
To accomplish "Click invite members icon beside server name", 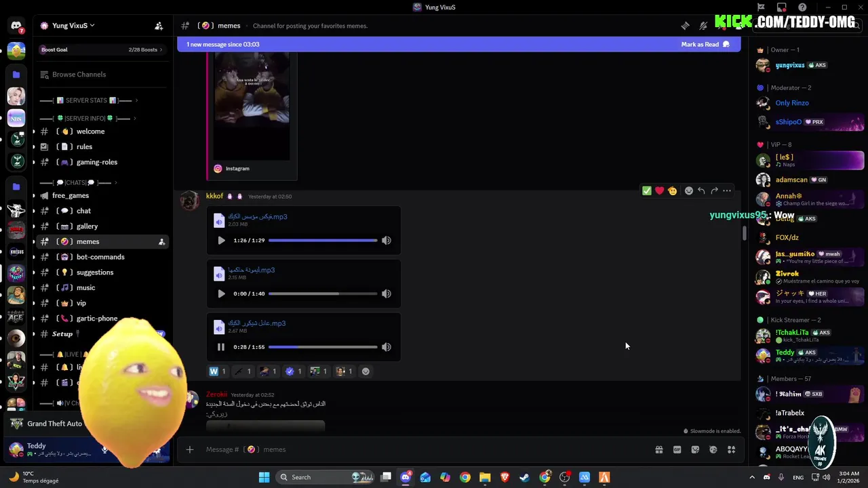I will click(x=159, y=26).
